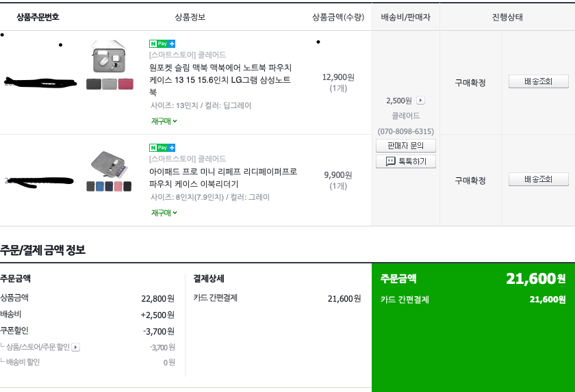The image size is (575, 392).
Task: Click the seller phone number 070-8098-6315
Action: (x=406, y=131)
